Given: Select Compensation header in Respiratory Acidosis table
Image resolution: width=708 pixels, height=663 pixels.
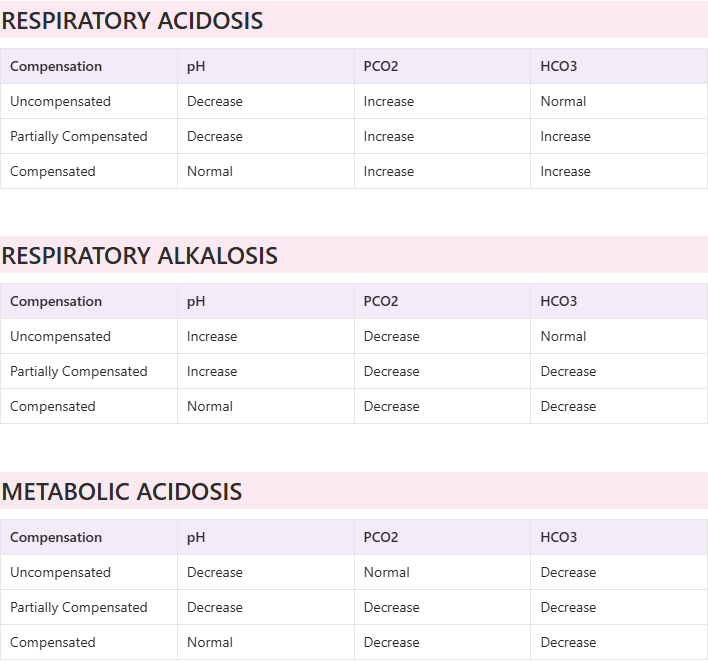Looking at the screenshot, I should pyautogui.click(x=56, y=67).
